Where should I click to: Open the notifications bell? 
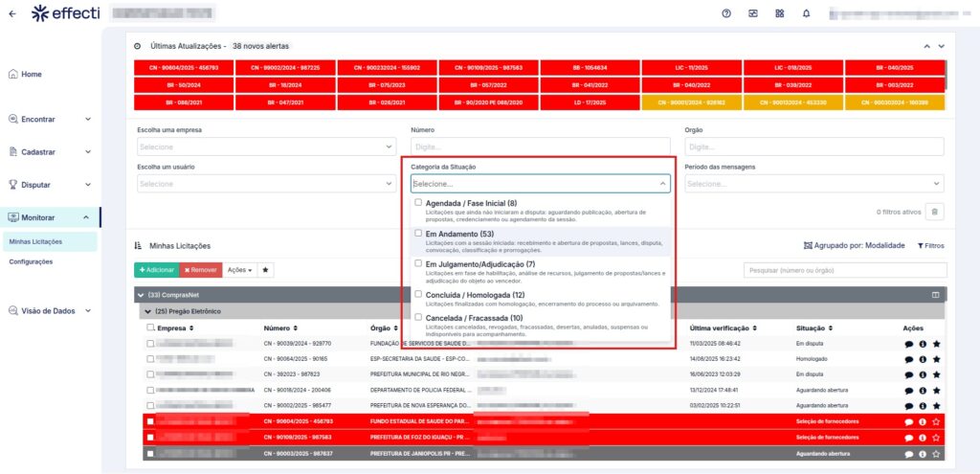click(x=806, y=13)
